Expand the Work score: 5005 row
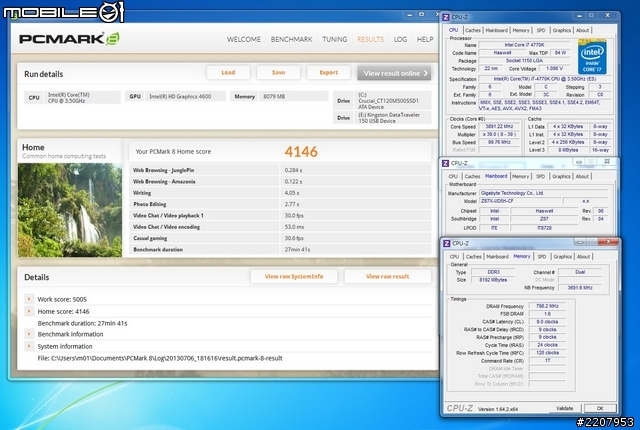The width and height of the screenshot is (640, 430). 29,299
